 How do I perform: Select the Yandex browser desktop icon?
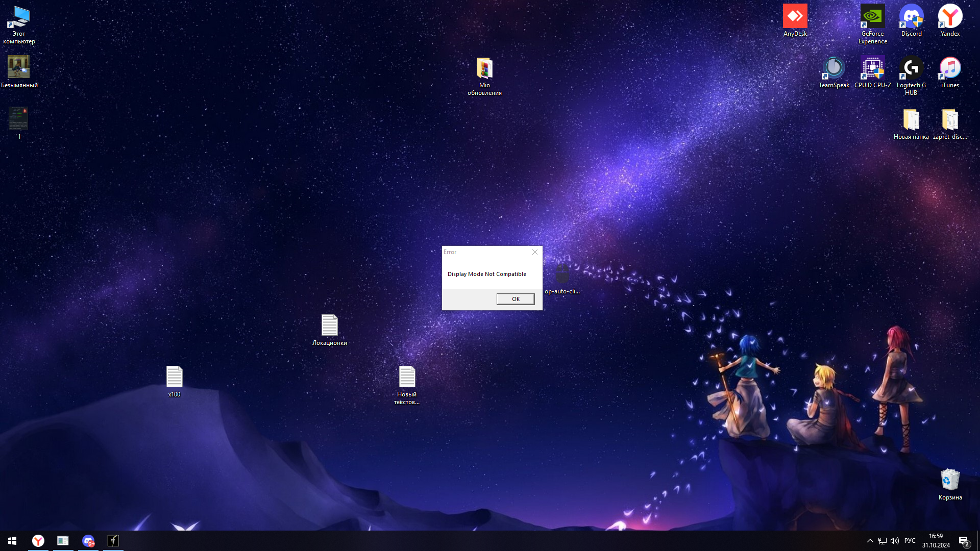(x=950, y=17)
